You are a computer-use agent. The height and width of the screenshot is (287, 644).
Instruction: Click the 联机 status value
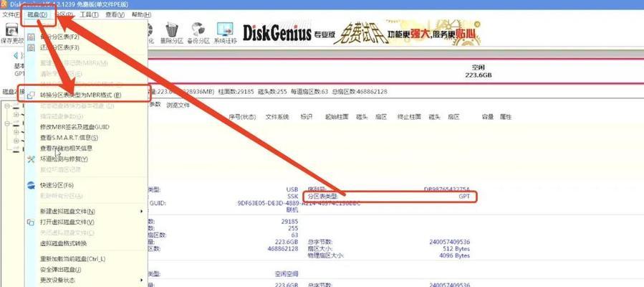pos(292,210)
